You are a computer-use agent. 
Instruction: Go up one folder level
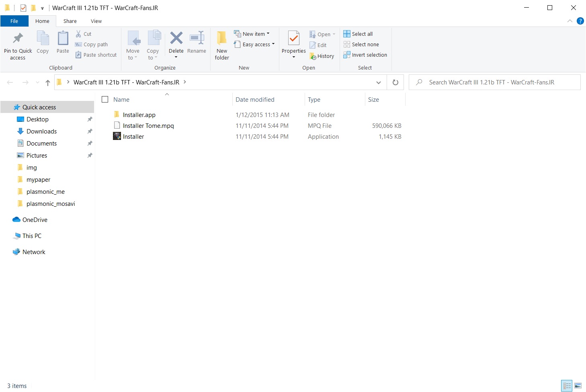[47, 82]
